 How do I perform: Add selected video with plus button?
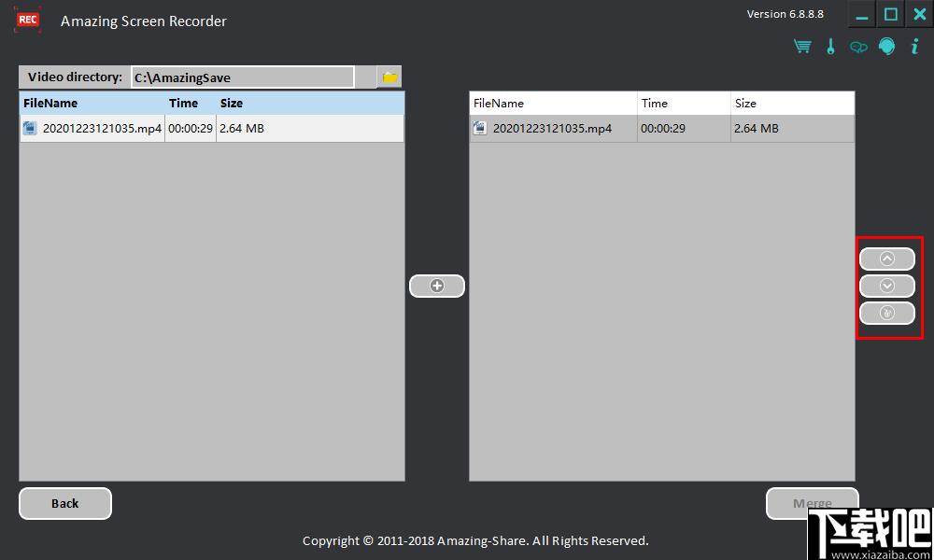pyautogui.click(x=436, y=286)
